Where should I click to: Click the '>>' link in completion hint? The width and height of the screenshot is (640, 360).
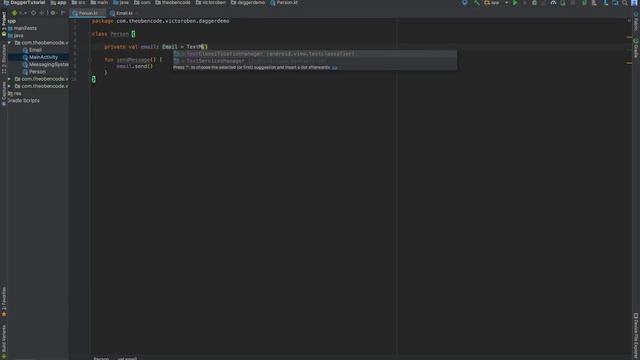[x=335, y=68]
